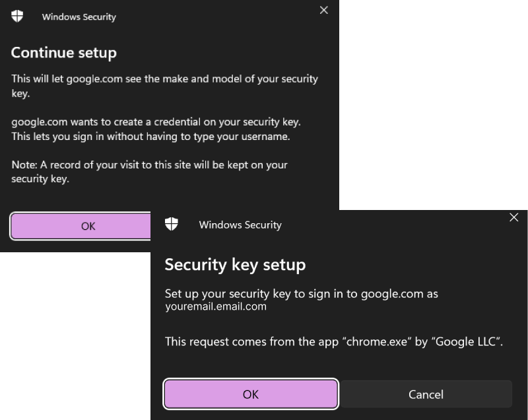
Task: Click the "Set up your security key" sentence
Action: coord(301,293)
